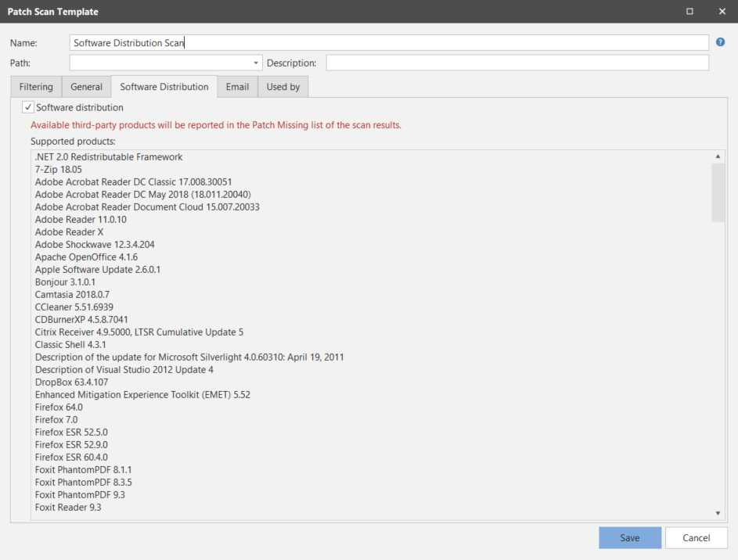Select .NET 2.0 Redistributable Framework
Screen dimensions: 738x560
tap(109, 156)
